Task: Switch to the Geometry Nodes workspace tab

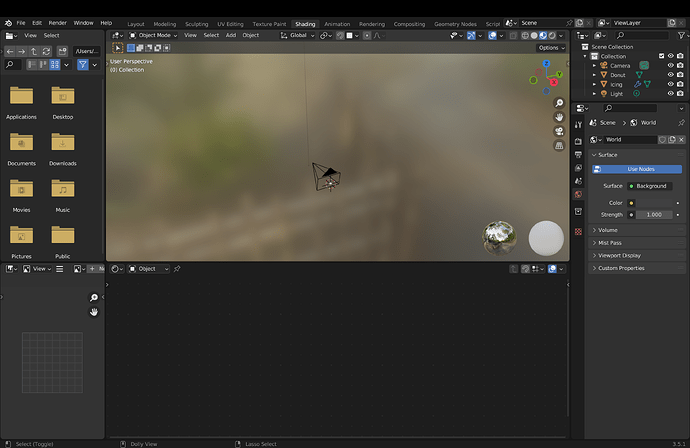Action: pyautogui.click(x=455, y=24)
